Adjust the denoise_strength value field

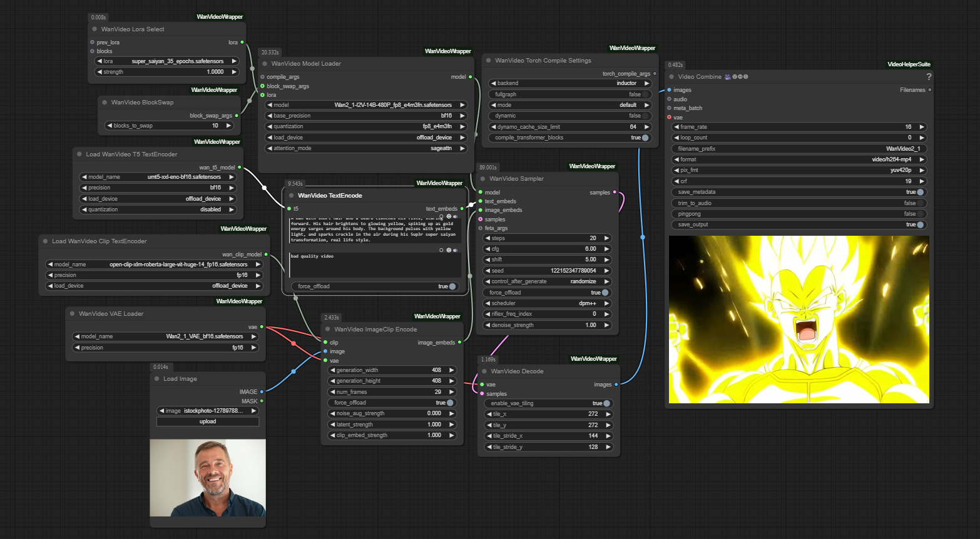[x=548, y=325]
